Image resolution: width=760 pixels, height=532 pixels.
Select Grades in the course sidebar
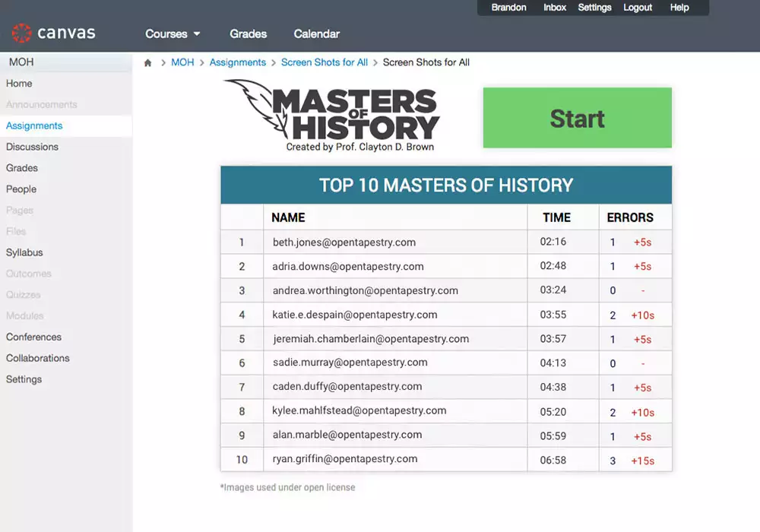(x=22, y=168)
